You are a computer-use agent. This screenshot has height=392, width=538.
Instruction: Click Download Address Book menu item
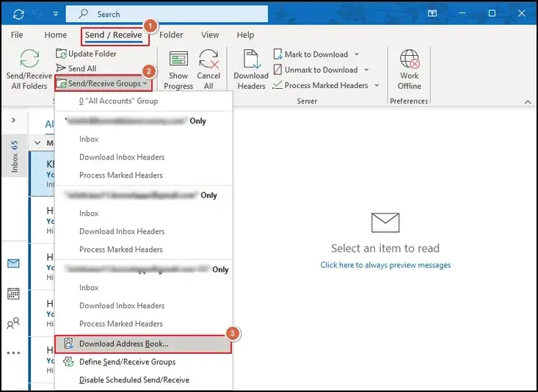coord(143,344)
